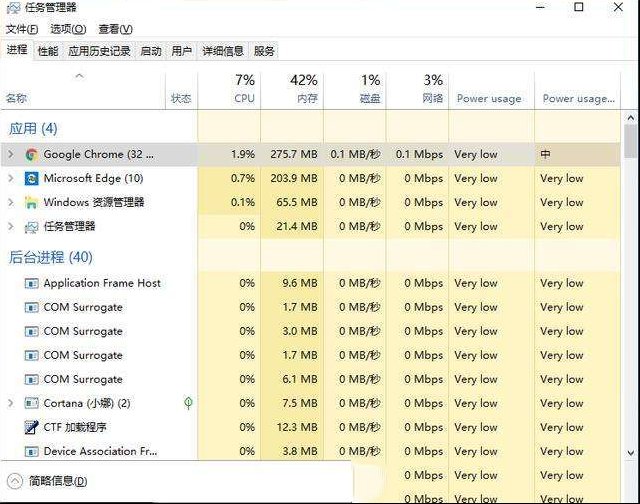Viewport: 640px width, 504px height.
Task: Sort by the 名称 column header
Action: click(x=83, y=91)
